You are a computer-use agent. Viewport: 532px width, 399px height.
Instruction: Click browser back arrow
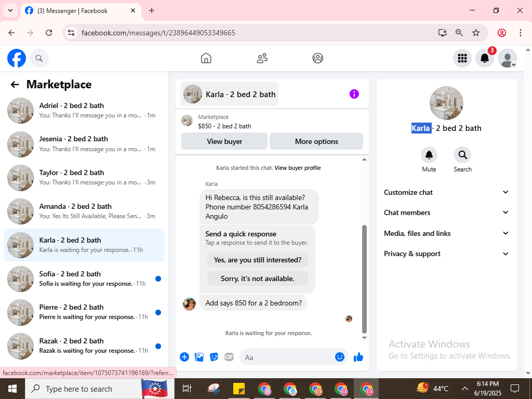(x=11, y=33)
